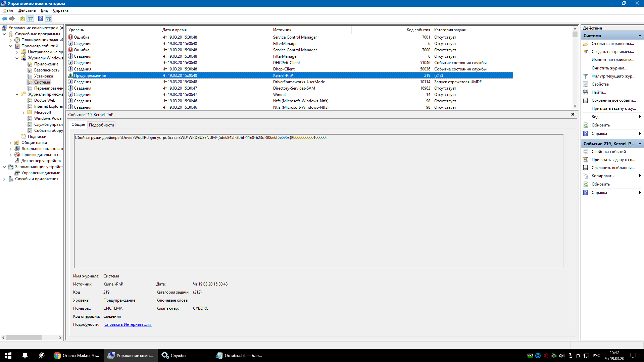Click the Forward arrow toolbar icon
Image resolution: width=644 pixels, height=362 pixels.
pos(12,19)
